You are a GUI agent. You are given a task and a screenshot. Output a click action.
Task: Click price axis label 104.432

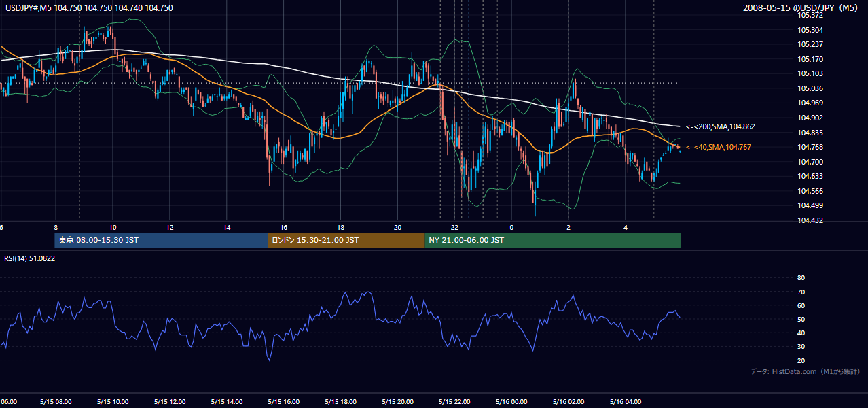click(811, 220)
